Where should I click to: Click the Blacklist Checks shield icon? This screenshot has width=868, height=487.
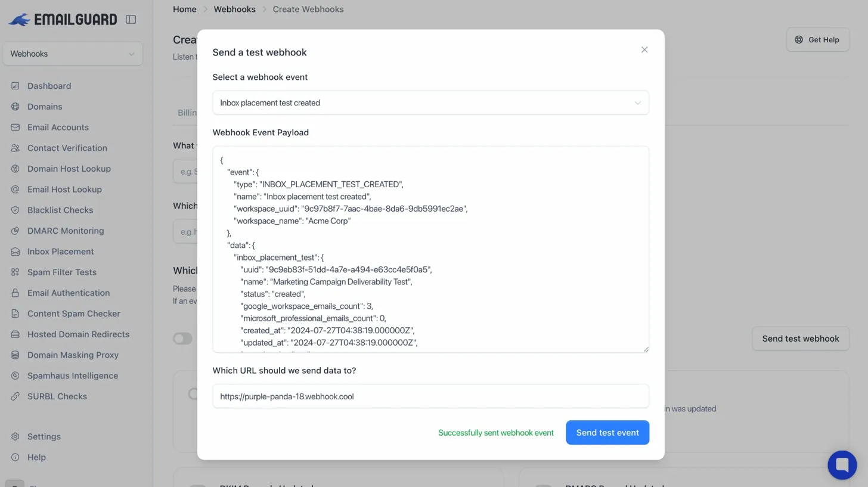point(15,210)
